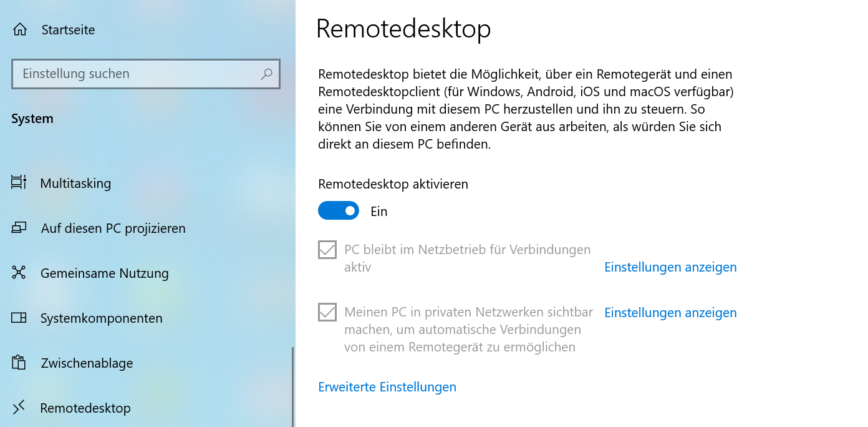Click the sidebar vertical scrollbar
Image resolution: width=868 pixels, height=427 pixels.
pos(292,386)
